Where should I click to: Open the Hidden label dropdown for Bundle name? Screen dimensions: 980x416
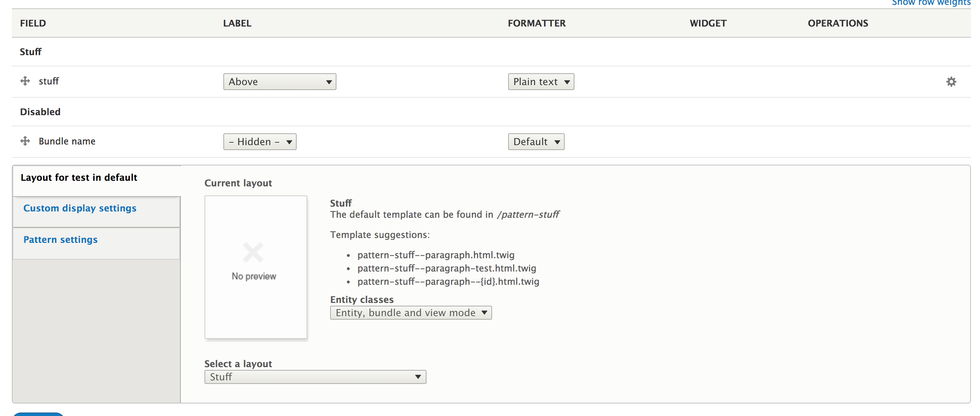(x=260, y=141)
